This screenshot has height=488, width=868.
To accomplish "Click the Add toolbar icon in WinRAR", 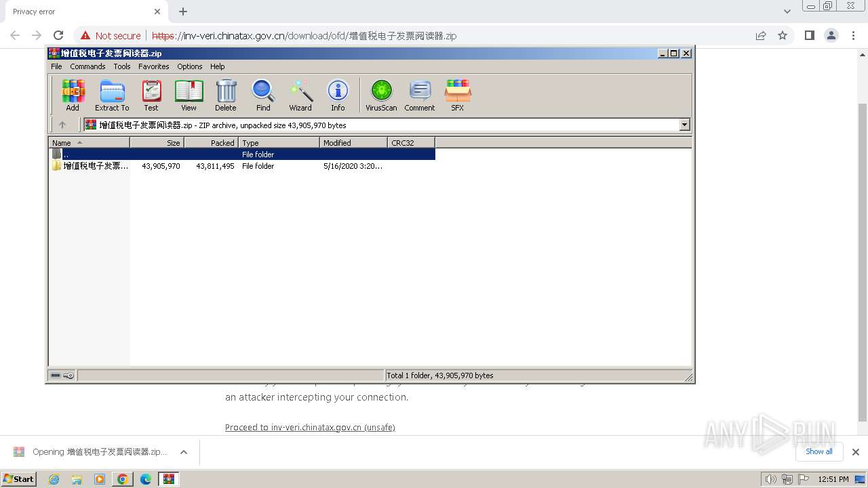I will pyautogui.click(x=73, y=95).
